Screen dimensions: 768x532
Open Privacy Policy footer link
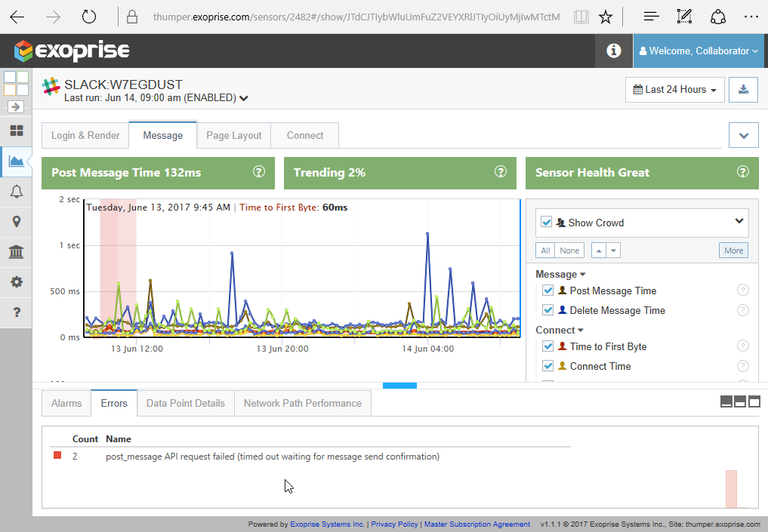click(x=394, y=524)
